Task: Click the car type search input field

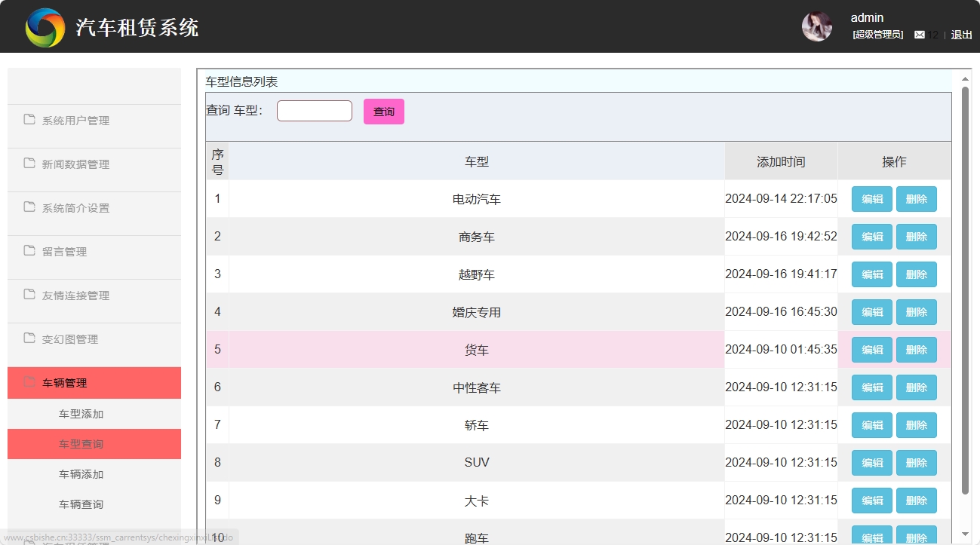Action: [314, 110]
